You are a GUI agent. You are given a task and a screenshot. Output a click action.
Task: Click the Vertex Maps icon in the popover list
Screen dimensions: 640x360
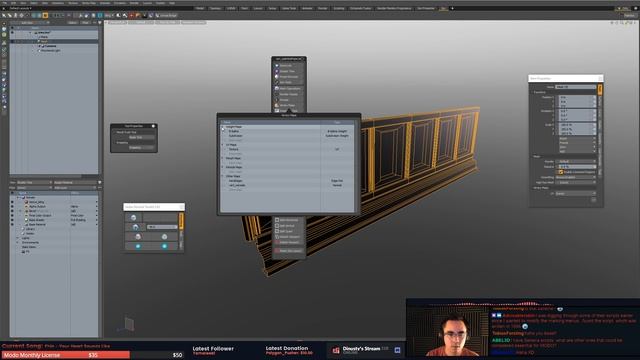tap(277, 105)
